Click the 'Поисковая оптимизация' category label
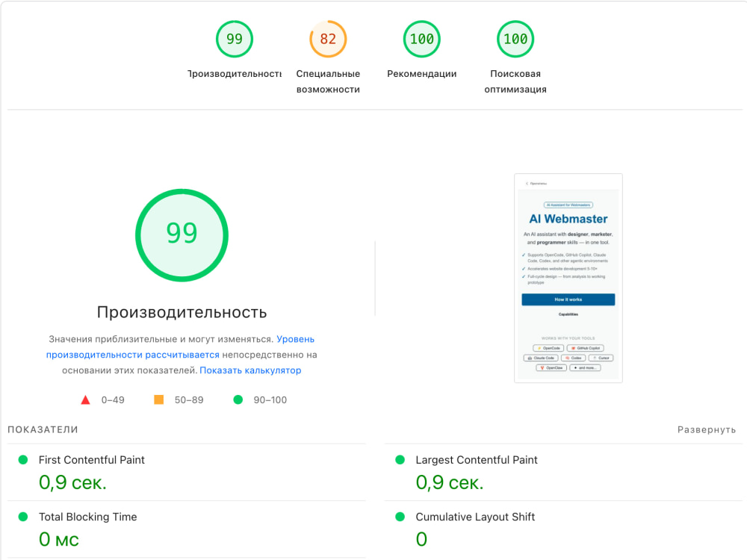This screenshot has height=560, width=747. pyautogui.click(x=515, y=81)
